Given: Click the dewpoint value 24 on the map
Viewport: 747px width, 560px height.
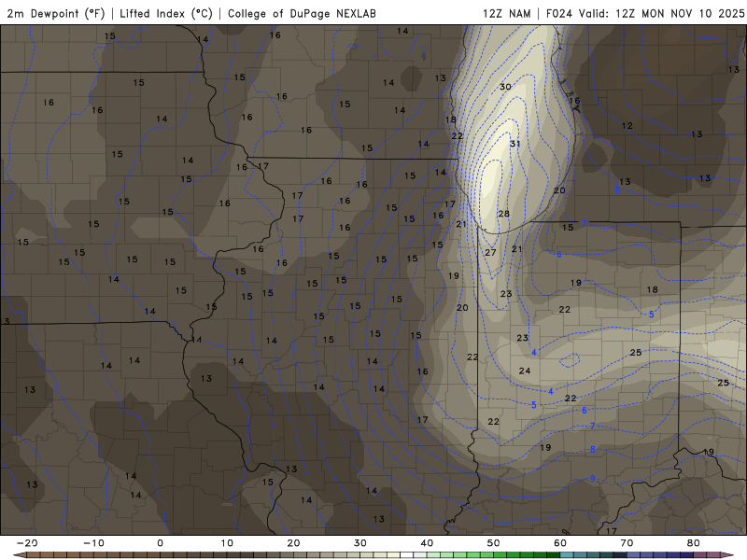Looking at the screenshot, I should pos(525,371).
